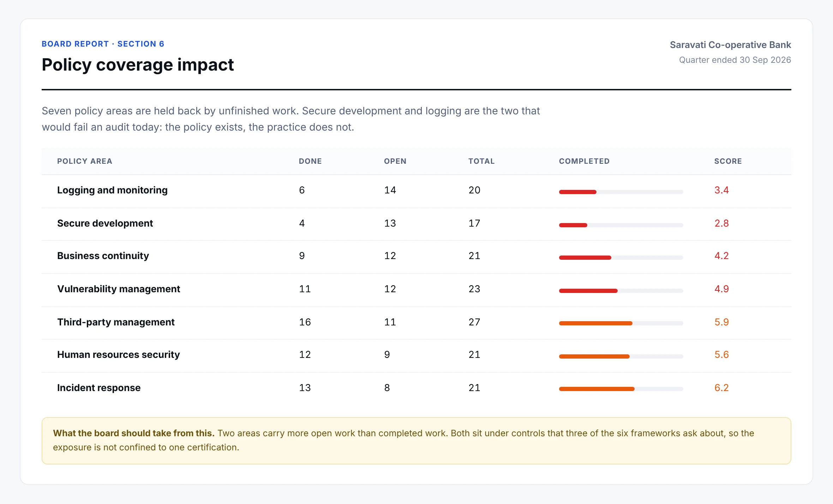Click the open count 8 for Incident response

(x=387, y=388)
